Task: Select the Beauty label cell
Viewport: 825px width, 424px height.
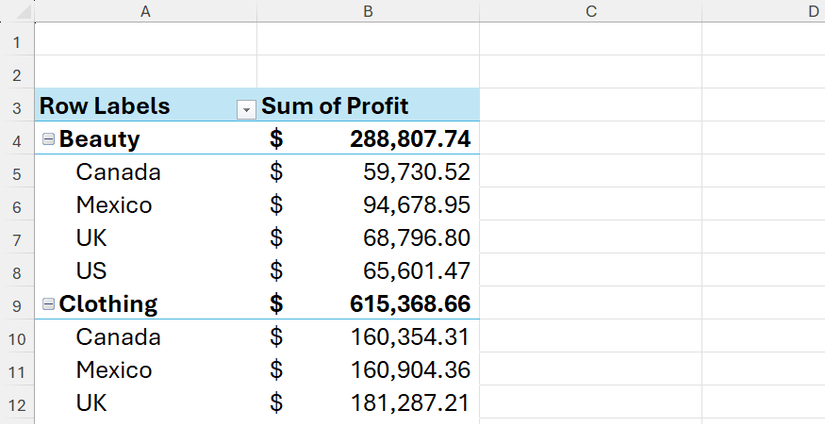Action: point(146,138)
